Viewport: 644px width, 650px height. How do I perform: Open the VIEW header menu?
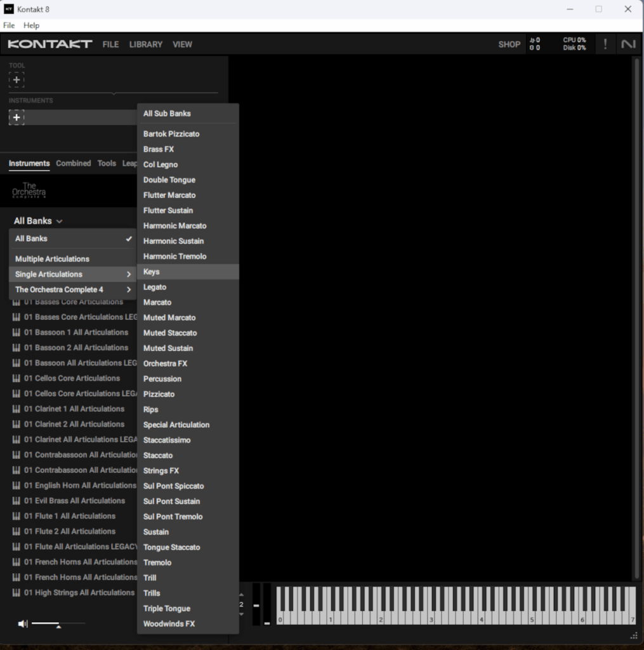pyautogui.click(x=182, y=44)
